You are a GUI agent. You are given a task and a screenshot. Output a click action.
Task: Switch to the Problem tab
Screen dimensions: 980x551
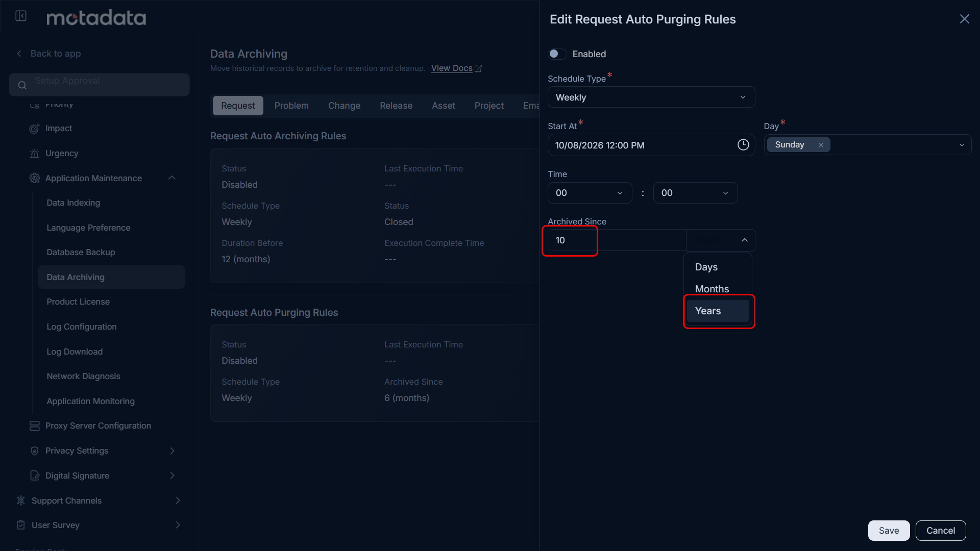pos(291,106)
